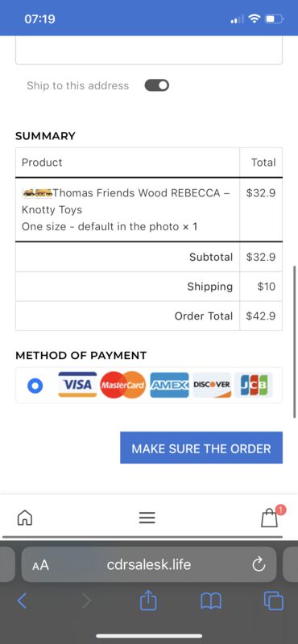This screenshot has width=298, height=644.
Task: Tap the Discover card logo
Action: [212, 386]
